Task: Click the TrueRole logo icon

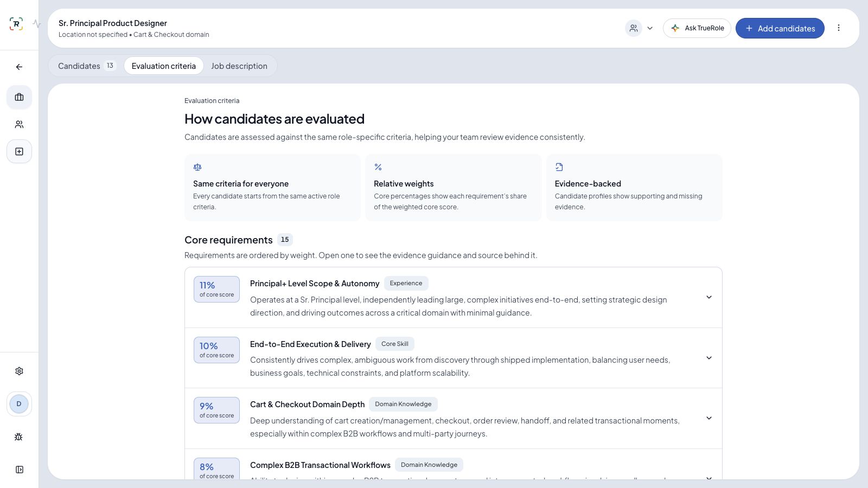Action: [x=16, y=24]
